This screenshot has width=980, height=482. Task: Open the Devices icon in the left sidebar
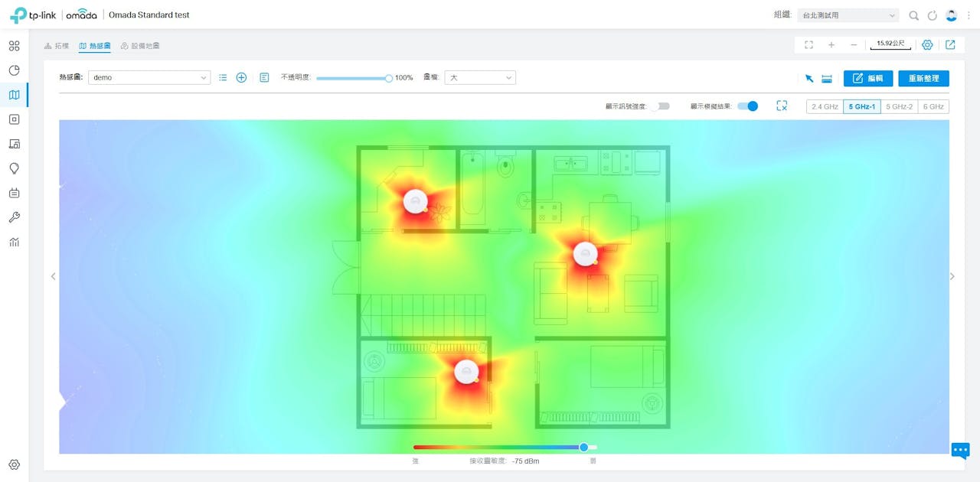(14, 119)
